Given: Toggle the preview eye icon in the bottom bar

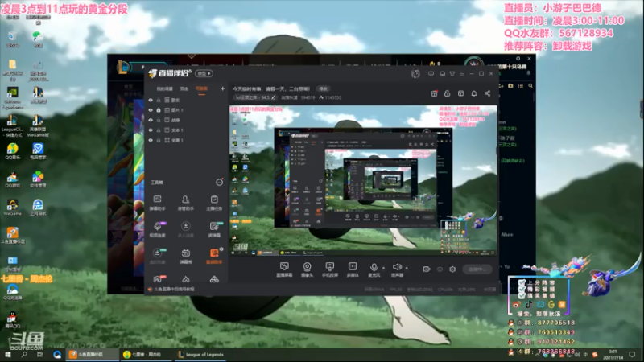Looking at the screenshot, I should pyautogui.click(x=440, y=269).
